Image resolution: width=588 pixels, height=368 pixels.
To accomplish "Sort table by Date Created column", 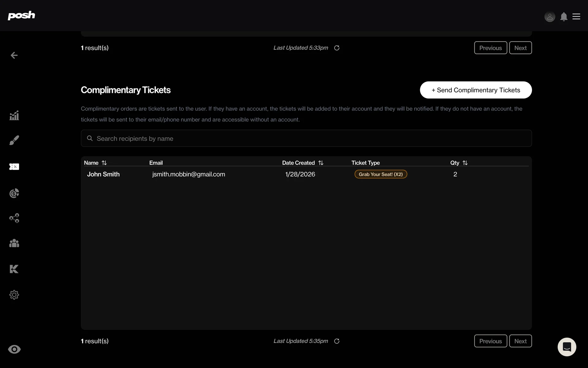I will coord(321,163).
